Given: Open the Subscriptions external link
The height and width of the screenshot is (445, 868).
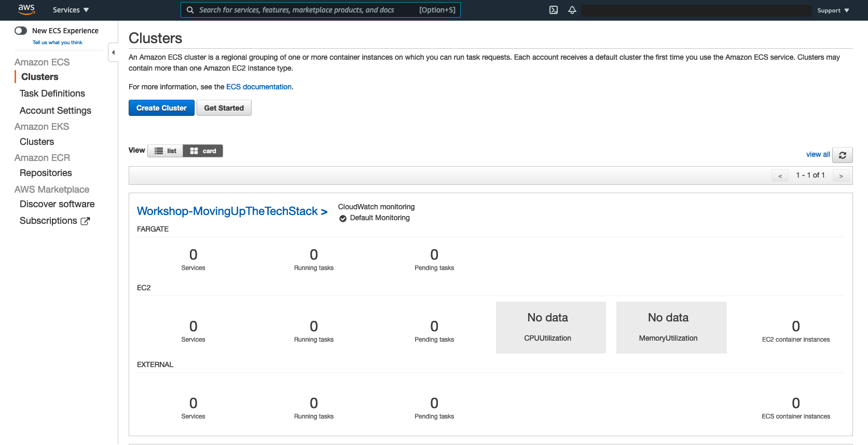Looking at the screenshot, I should point(54,221).
